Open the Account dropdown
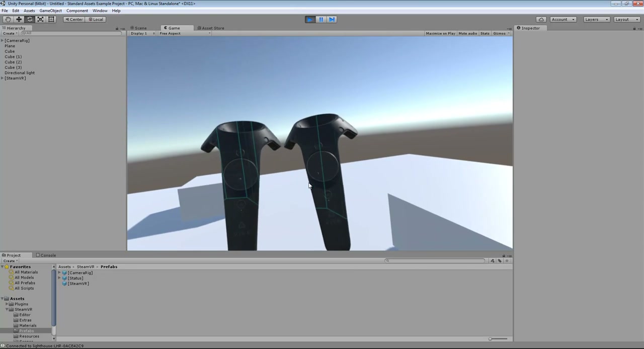The image size is (644, 349). pyautogui.click(x=562, y=19)
